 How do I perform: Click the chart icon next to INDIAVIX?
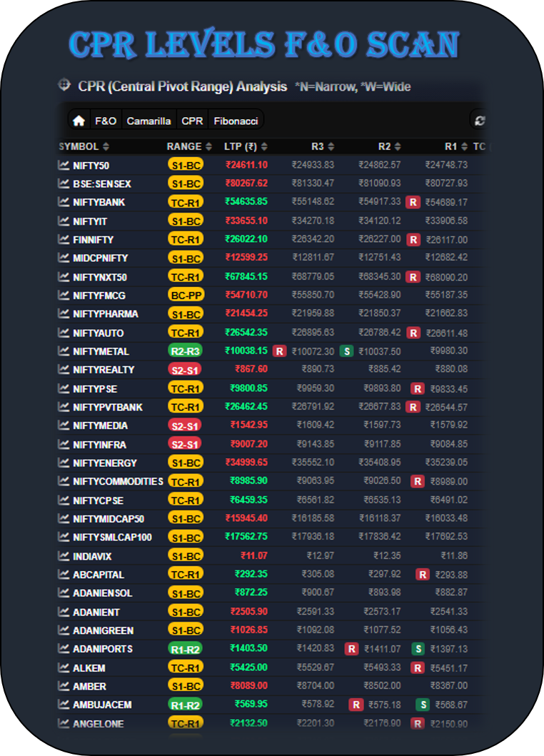tap(64, 555)
